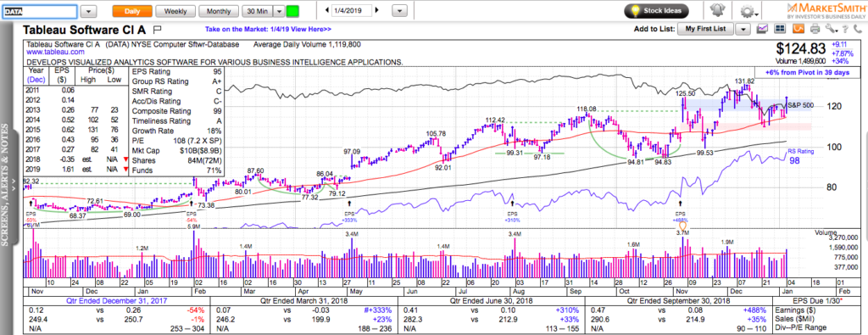This screenshot has height=335, width=868.
Task: Click the +333% EPS marker in May
Action: tap(350, 220)
